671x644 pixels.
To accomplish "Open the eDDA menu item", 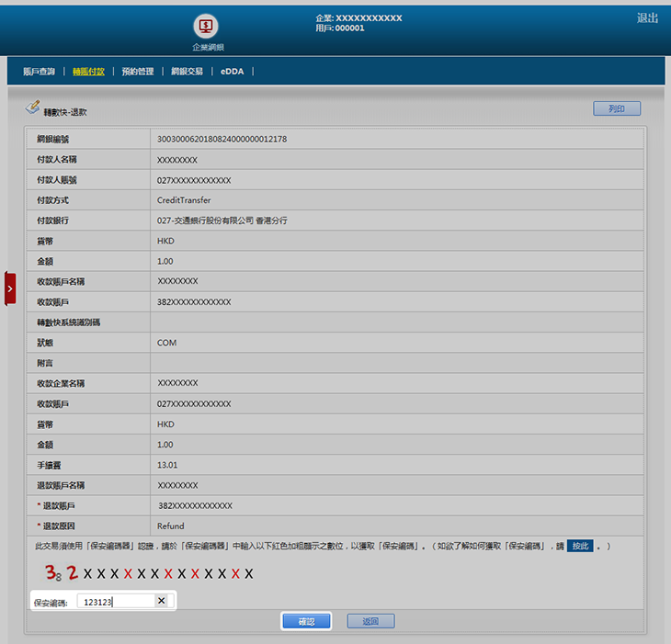I will (x=231, y=72).
